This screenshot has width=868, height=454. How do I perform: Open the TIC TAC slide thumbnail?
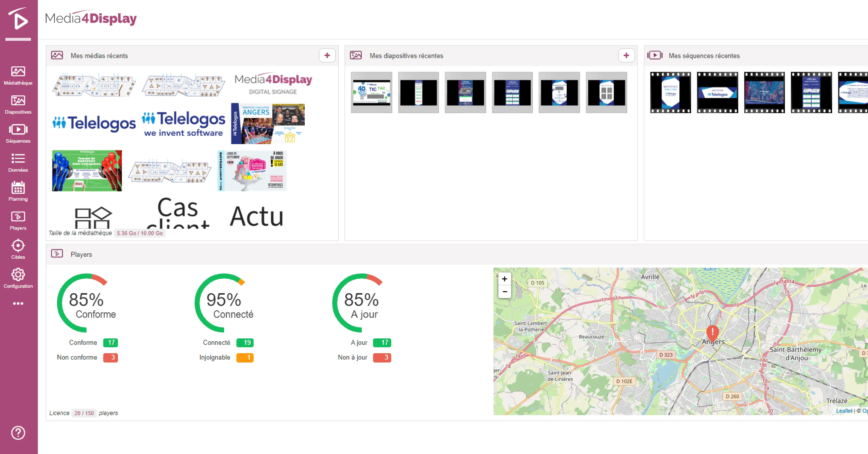coord(371,92)
